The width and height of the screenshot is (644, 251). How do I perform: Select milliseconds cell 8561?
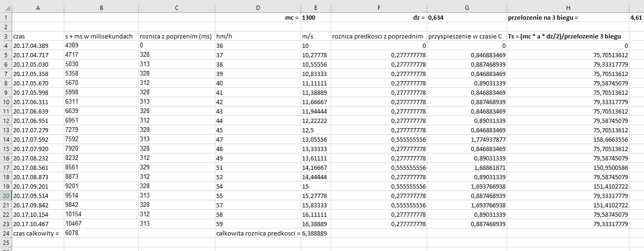click(x=101, y=167)
